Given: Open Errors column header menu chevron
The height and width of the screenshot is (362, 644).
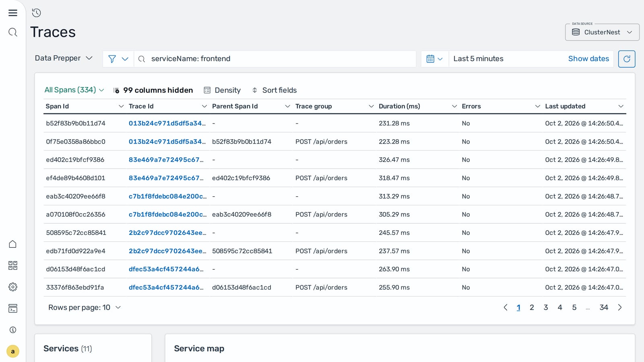Looking at the screenshot, I should (537, 106).
